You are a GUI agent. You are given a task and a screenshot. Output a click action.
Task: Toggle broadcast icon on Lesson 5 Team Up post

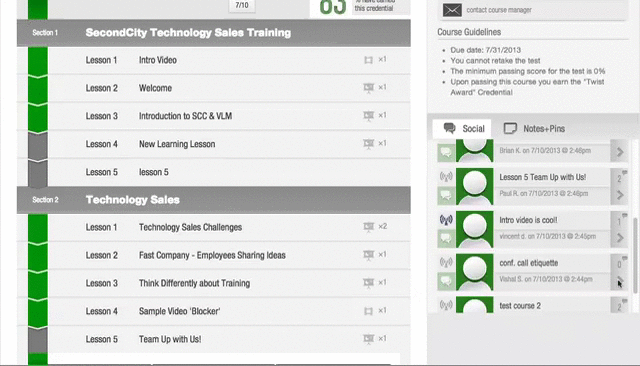click(446, 177)
